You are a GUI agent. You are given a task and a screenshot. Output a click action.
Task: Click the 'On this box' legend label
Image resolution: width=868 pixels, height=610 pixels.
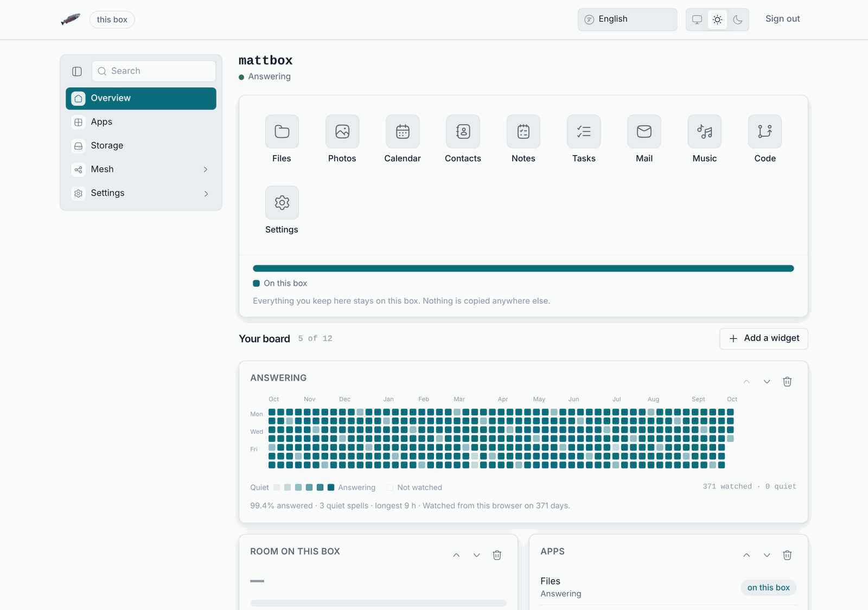(x=285, y=284)
